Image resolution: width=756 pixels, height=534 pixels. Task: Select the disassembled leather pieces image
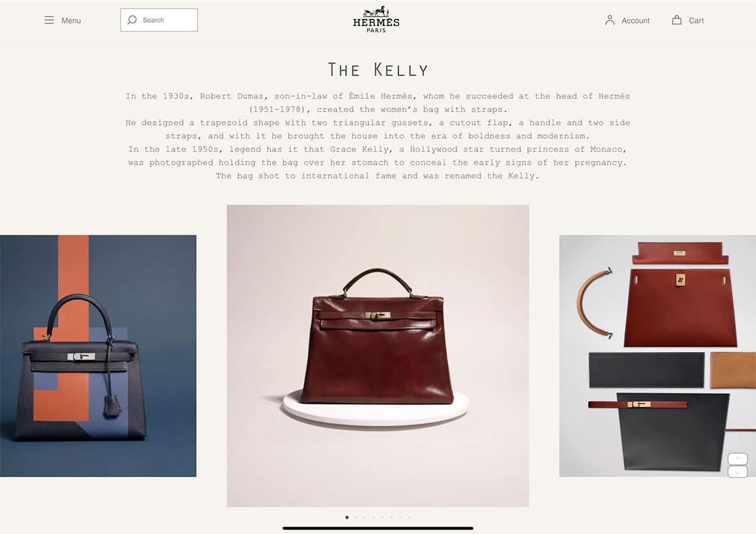coord(658,356)
